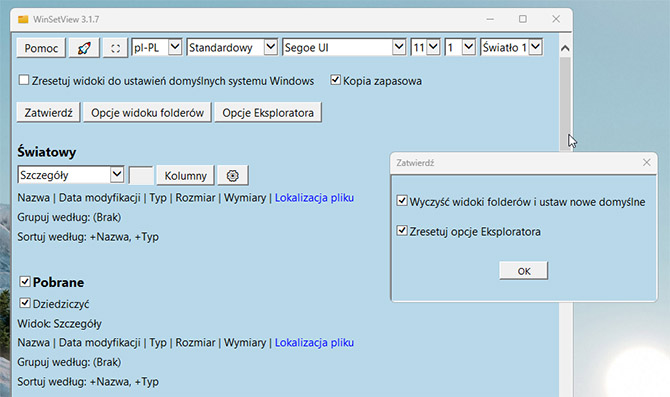Image resolution: width=670 pixels, height=397 pixels.
Task: Uncheck Zresetuj opcje Eksploratora
Action: click(402, 231)
